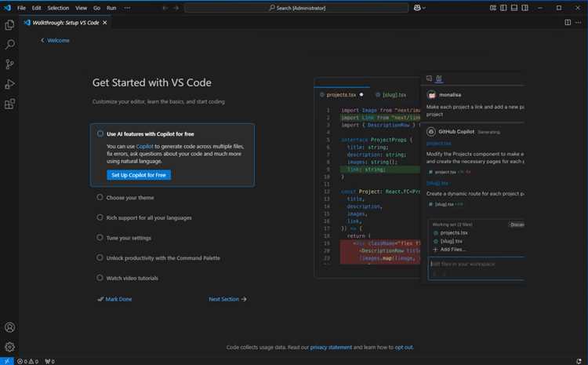Click Set Up Copilot for Free button

[139, 175]
